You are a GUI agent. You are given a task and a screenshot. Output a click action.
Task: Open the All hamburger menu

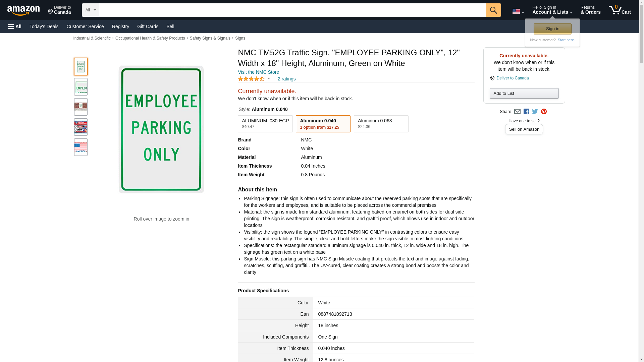coord(15,26)
